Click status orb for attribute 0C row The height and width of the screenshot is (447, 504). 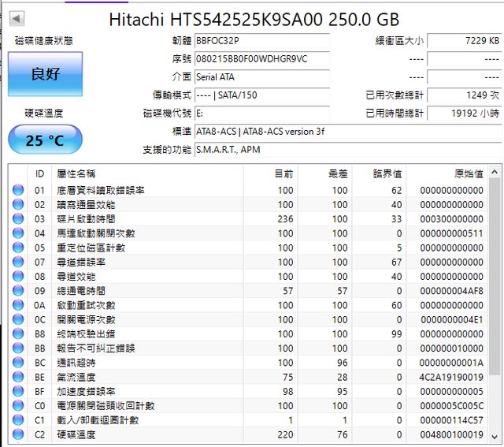pyautogui.click(x=17, y=319)
